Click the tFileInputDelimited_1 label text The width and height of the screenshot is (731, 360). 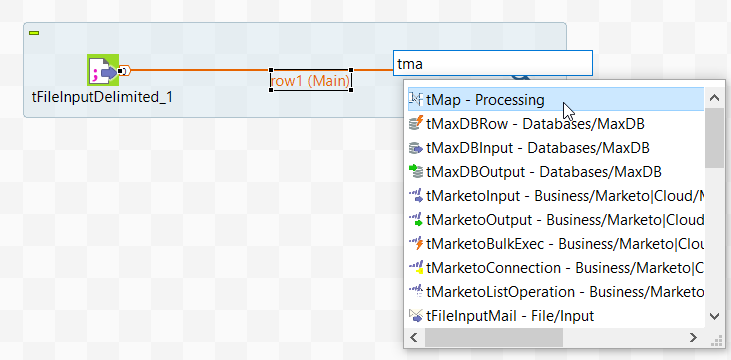pyautogui.click(x=102, y=97)
